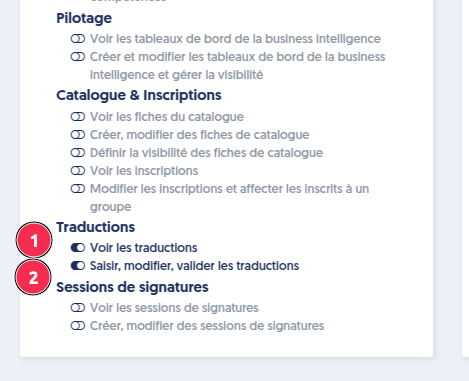
Task: Toggle Voir les tableaux de bord de la business intelligence
Action: [78, 39]
